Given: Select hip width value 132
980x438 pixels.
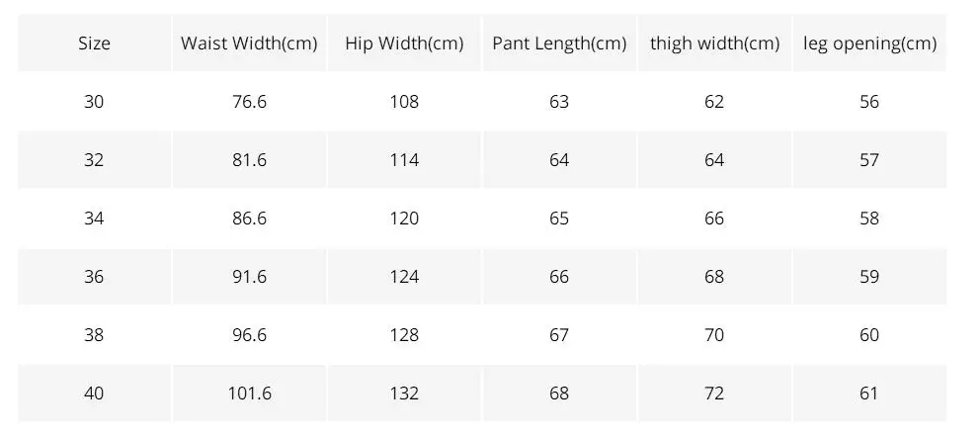Looking at the screenshot, I should point(404,393).
